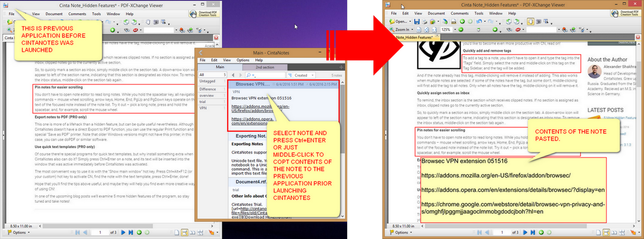The height and width of the screenshot is (239, 644).
Task: Select overview tag in CintaNotes sidebar
Action: [x=212, y=95]
